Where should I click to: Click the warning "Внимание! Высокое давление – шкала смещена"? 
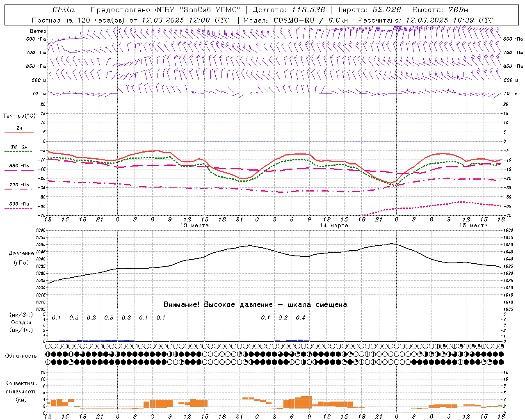click(x=255, y=305)
